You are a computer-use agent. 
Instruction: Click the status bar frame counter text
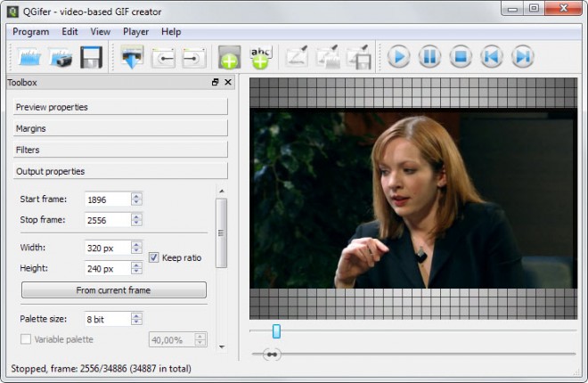coord(101,369)
